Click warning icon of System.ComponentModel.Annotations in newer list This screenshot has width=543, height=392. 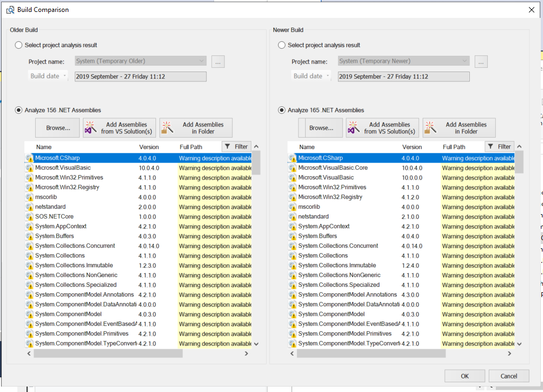293,295
